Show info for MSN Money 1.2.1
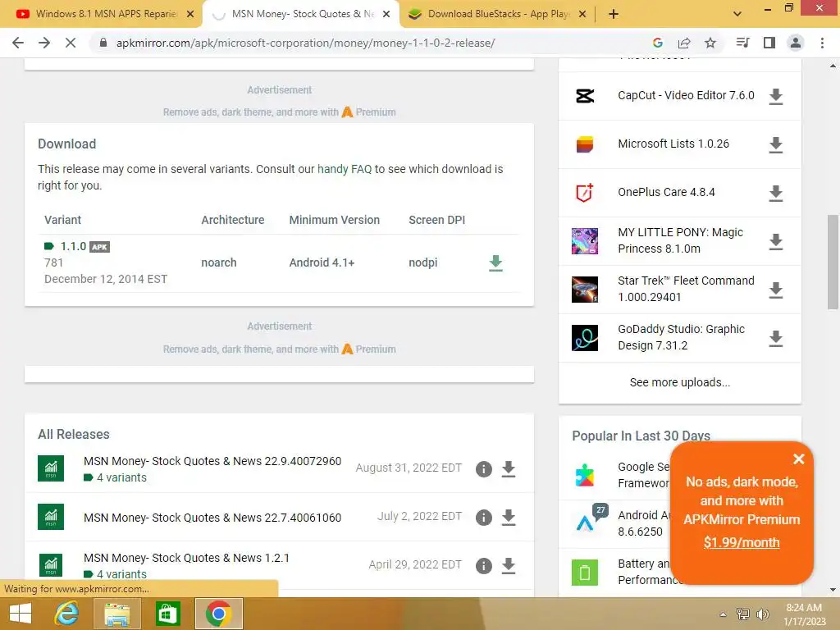Viewport: 840px width, 630px height. [x=483, y=565]
